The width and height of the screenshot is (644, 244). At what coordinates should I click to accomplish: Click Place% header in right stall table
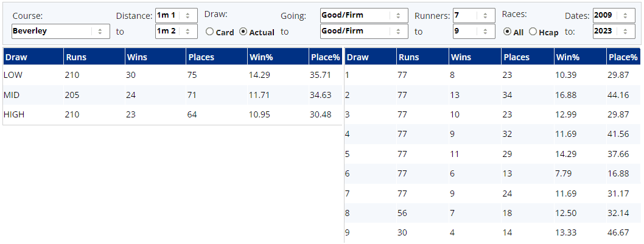622,58
